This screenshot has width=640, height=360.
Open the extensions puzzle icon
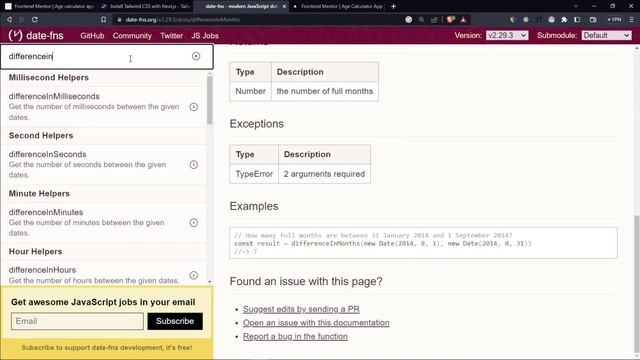[x=564, y=19]
